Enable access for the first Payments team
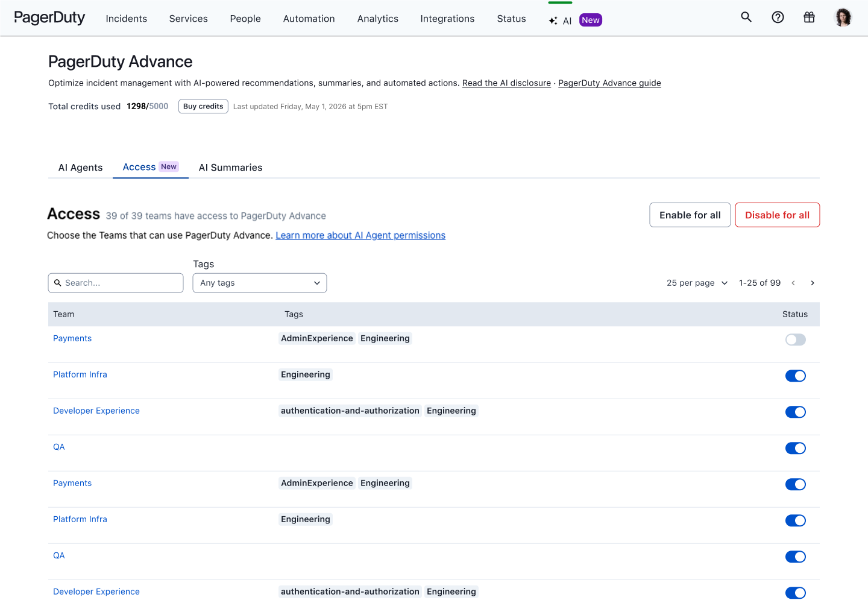This screenshot has height=603, width=868. pyautogui.click(x=796, y=339)
